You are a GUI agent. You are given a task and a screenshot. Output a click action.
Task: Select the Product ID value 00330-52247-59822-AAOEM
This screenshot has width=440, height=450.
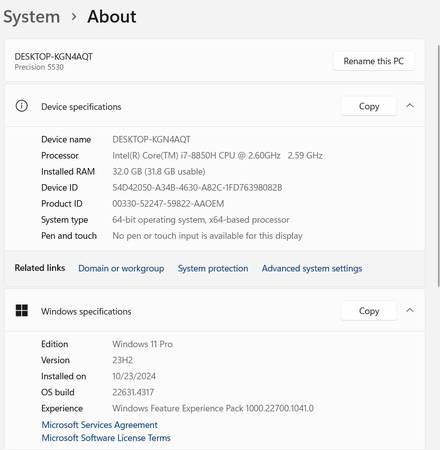(x=168, y=204)
